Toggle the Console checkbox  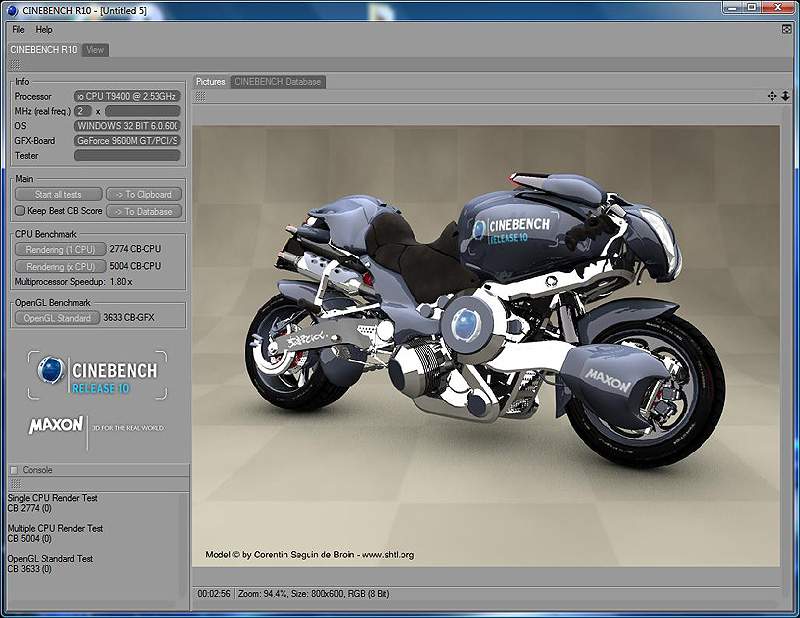click(14, 470)
